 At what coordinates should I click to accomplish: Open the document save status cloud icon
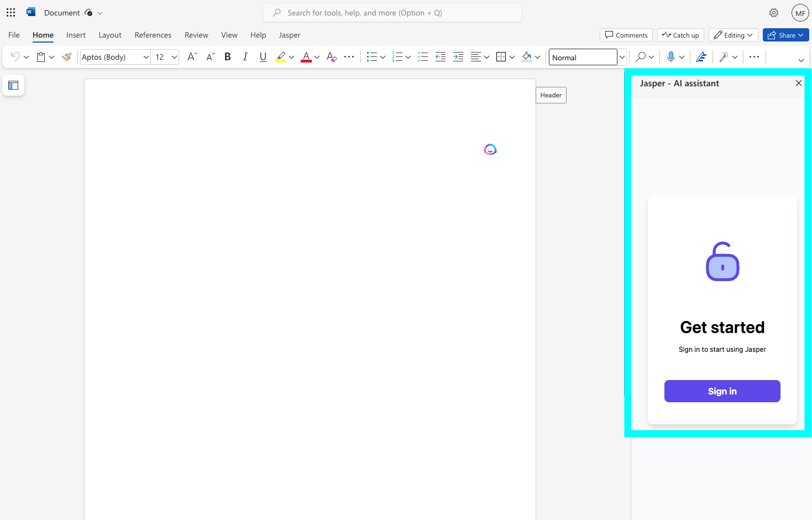[x=88, y=13]
